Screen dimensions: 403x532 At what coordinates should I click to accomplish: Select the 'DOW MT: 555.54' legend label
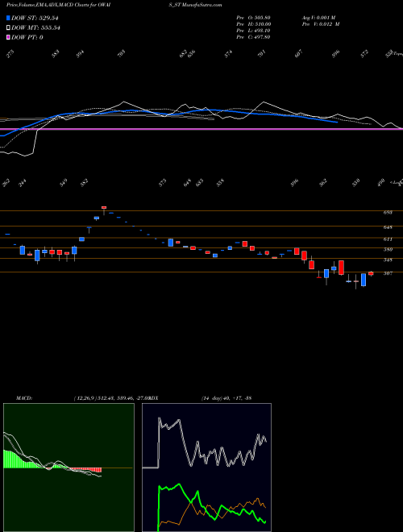pos(35,28)
